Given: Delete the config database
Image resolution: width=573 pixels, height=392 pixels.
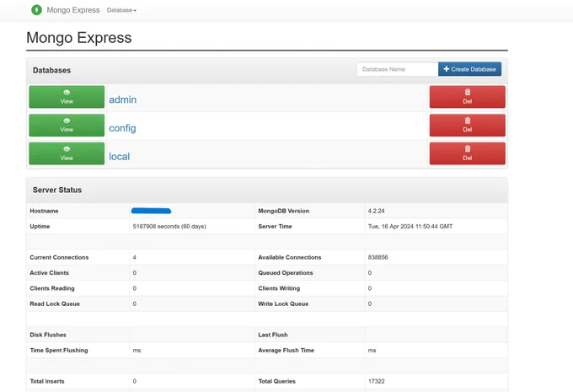Looking at the screenshot, I should (468, 125).
